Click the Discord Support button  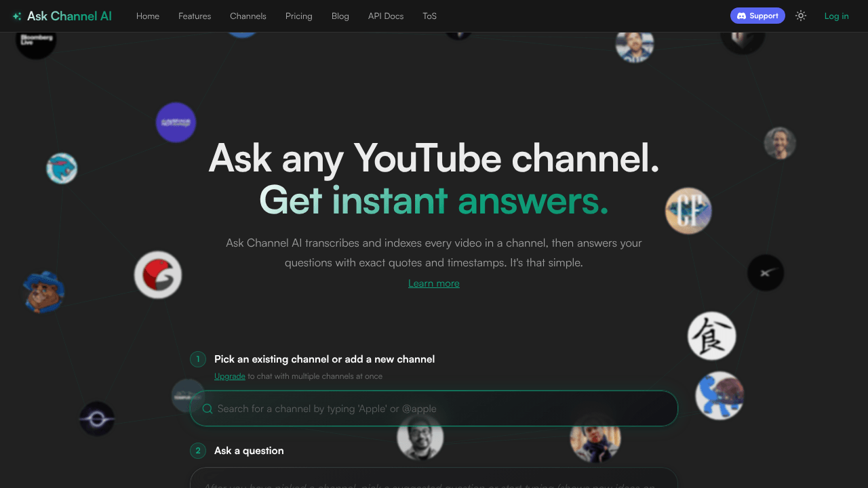(x=757, y=16)
